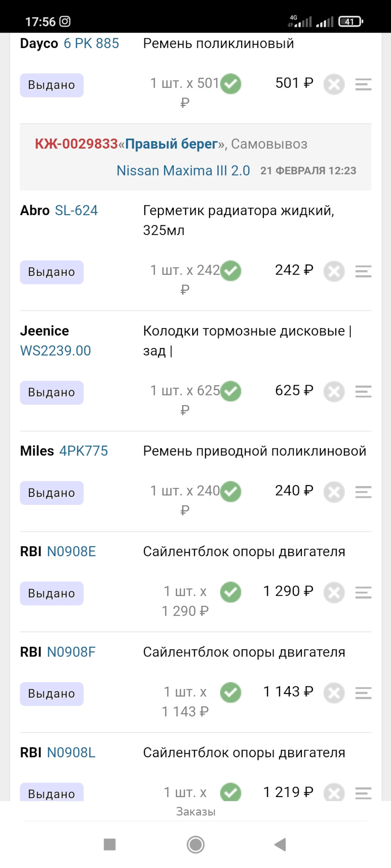The height and width of the screenshot is (868, 391).
Task: Tap cancel icon for RBI N0908E
Action: 334,593
